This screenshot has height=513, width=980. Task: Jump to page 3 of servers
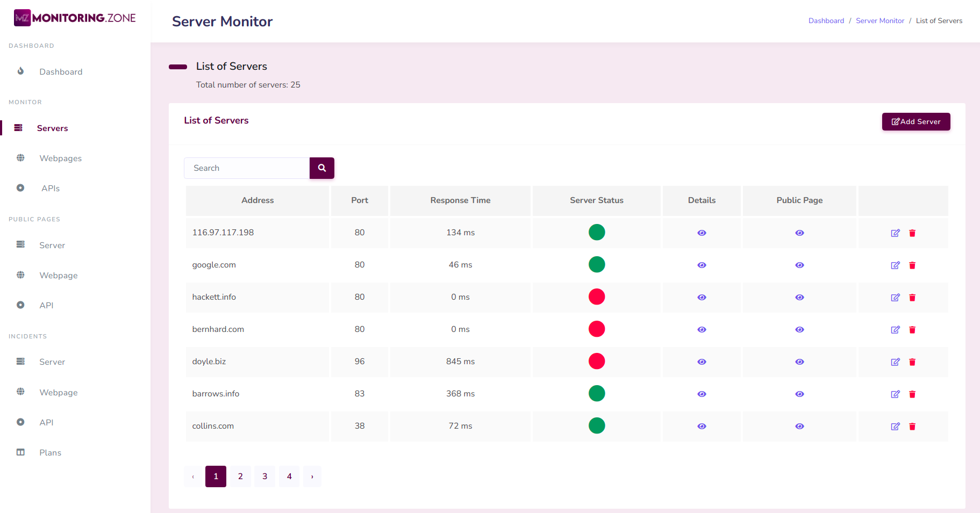pos(264,476)
